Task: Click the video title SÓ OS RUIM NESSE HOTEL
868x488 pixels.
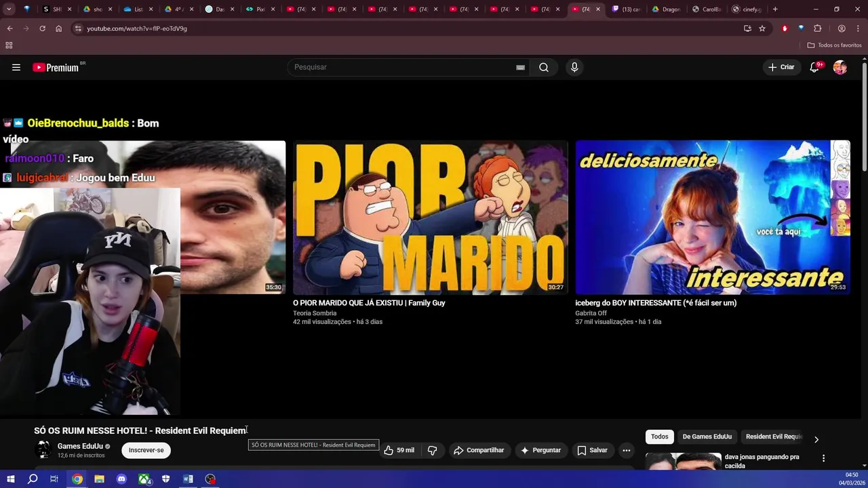Action: 140,430
